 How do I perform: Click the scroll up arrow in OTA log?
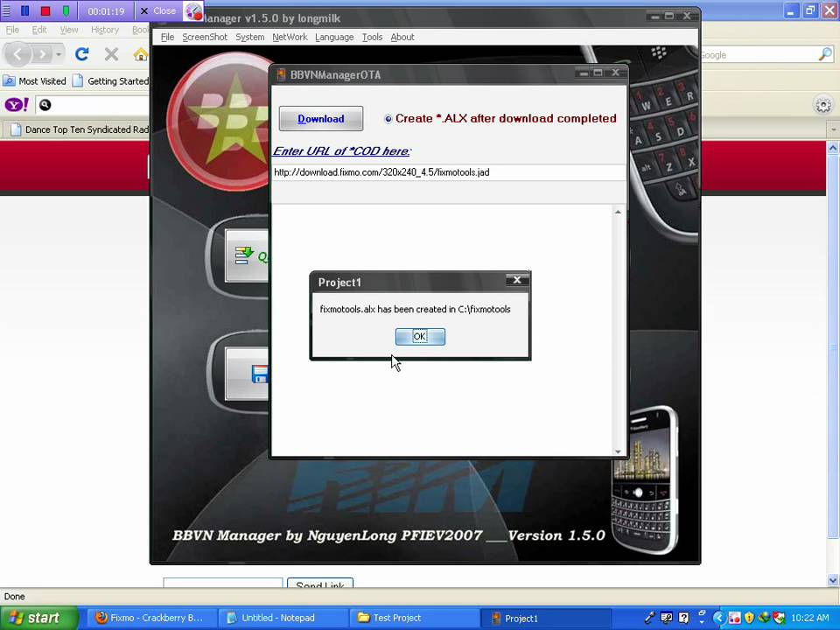coord(619,212)
